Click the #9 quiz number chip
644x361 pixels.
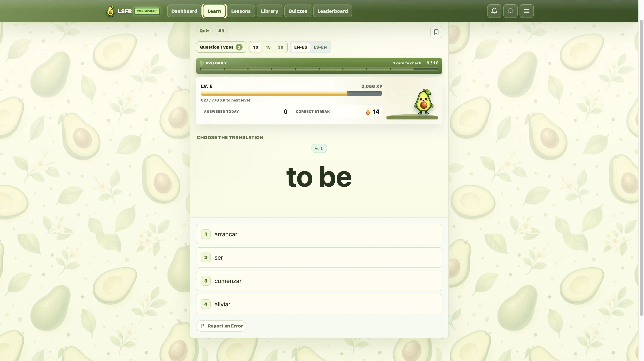click(221, 31)
